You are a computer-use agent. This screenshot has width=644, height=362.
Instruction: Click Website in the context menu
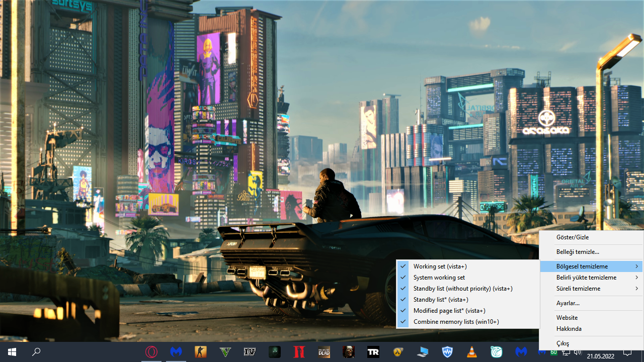click(x=591, y=318)
